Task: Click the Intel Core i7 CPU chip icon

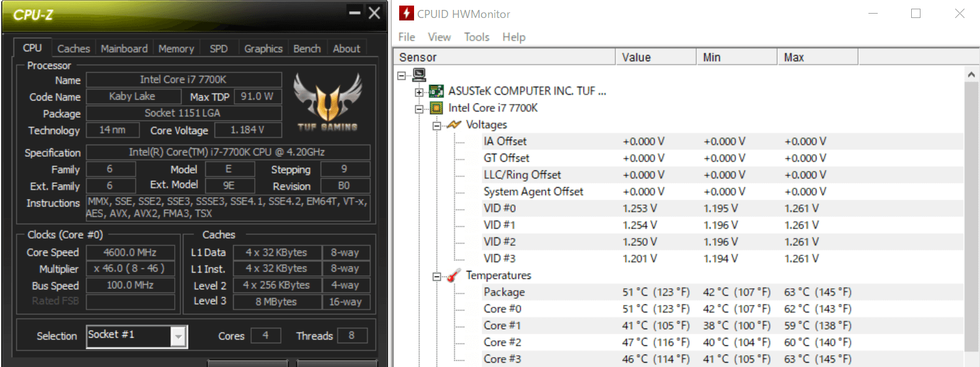Action: point(436,108)
